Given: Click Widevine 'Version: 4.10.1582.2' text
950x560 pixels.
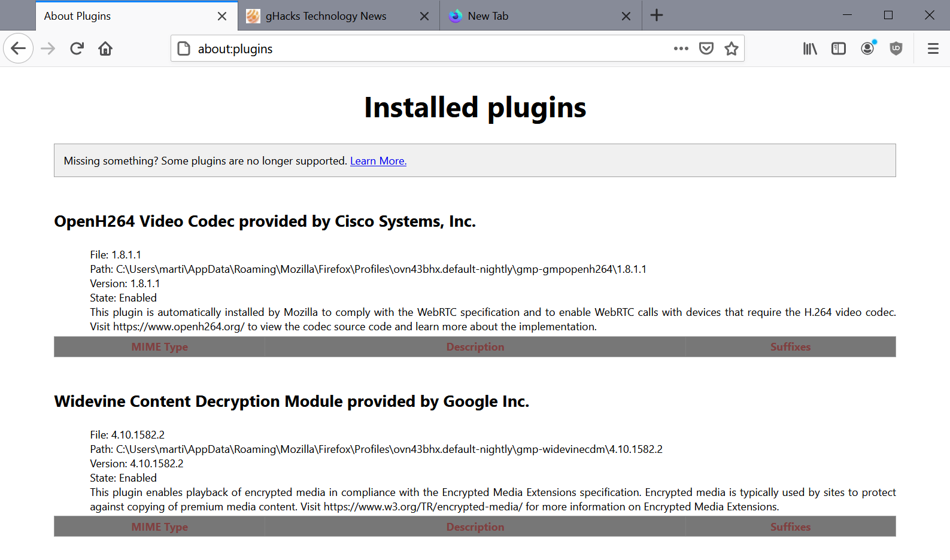Looking at the screenshot, I should (137, 464).
